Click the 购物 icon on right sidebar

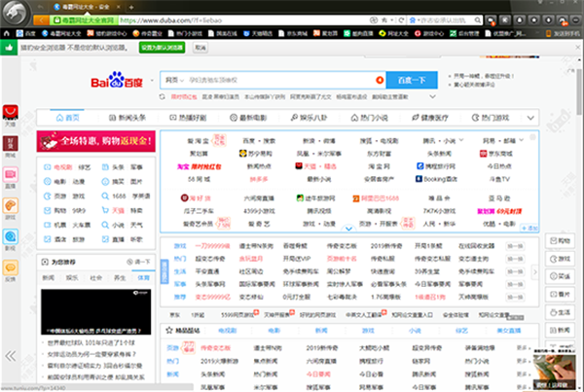coord(564,240)
